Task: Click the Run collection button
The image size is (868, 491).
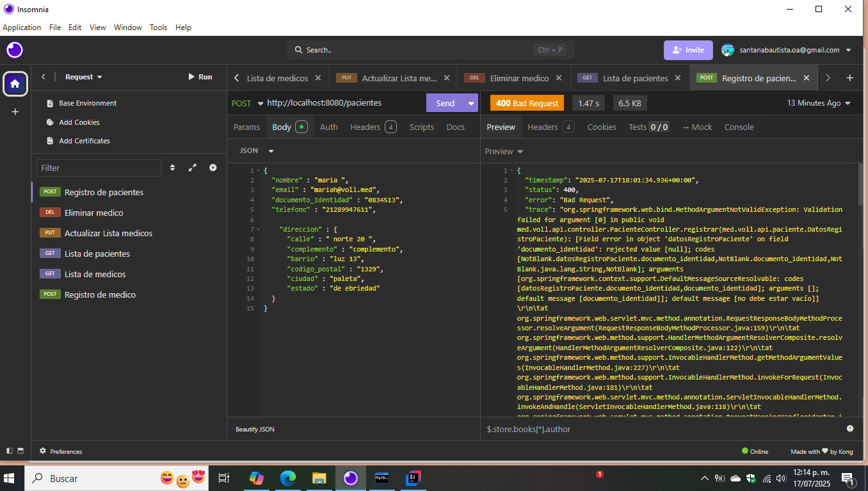Action: [x=200, y=77]
